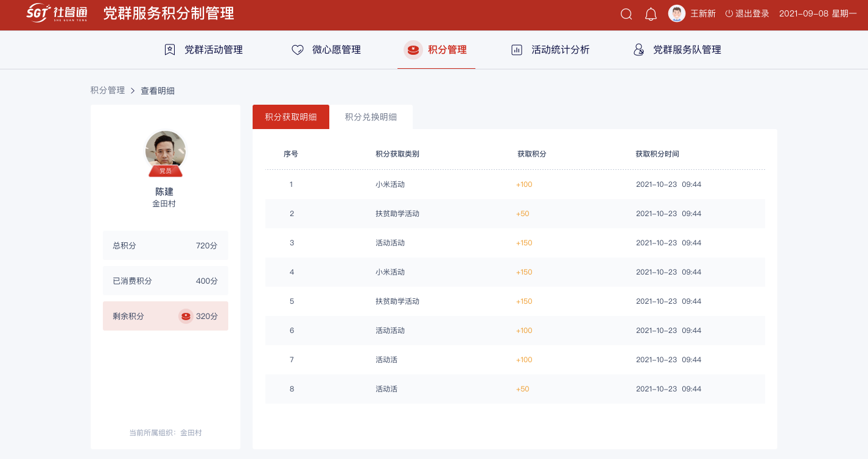
Task: Click +150 points in row 5
Action: tap(524, 301)
